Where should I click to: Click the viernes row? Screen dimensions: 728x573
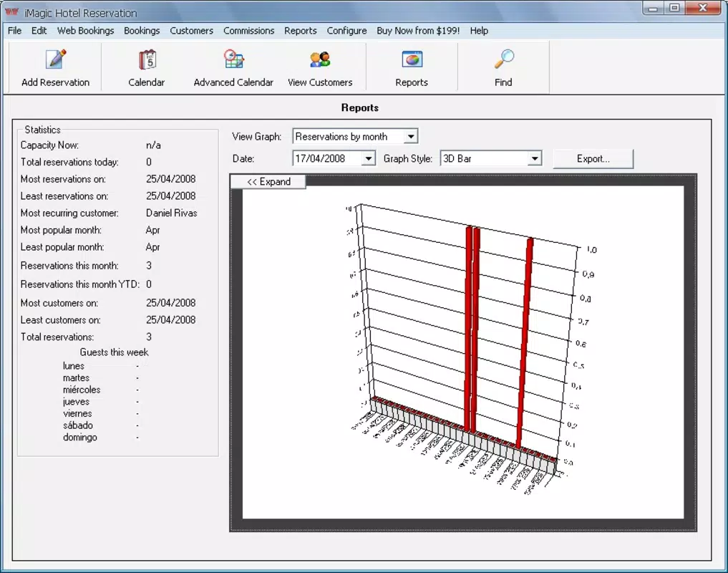click(x=101, y=413)
